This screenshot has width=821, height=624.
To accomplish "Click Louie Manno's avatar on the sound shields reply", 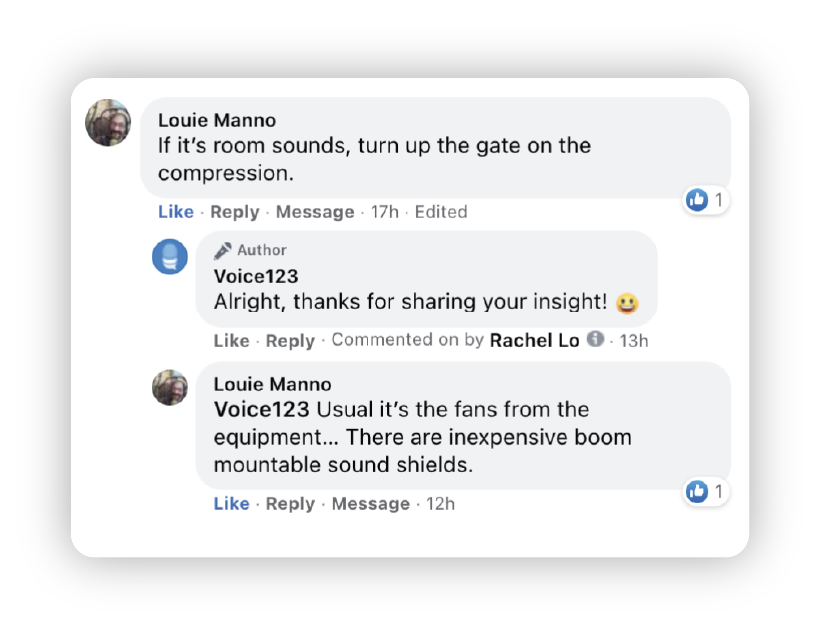I will 170,387.
